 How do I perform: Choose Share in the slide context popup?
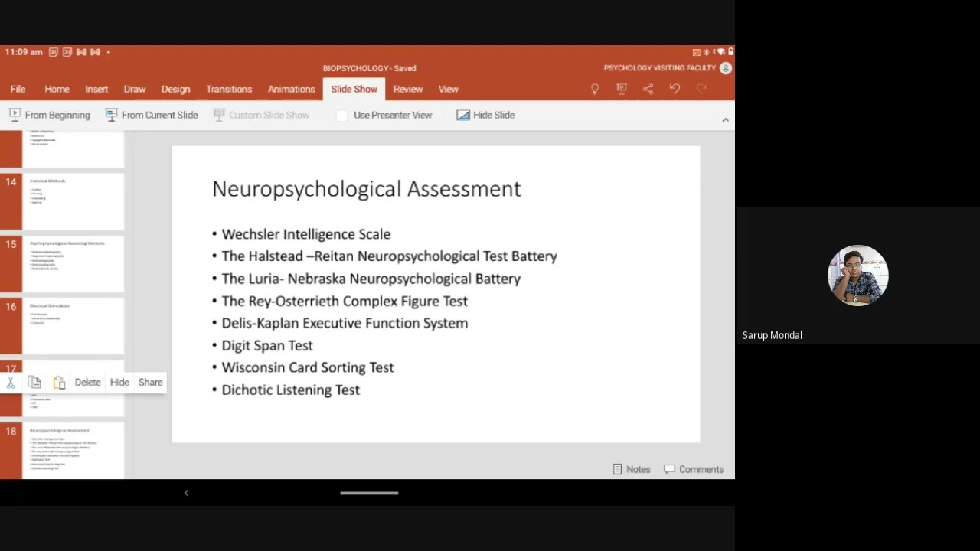pos(150,383)
